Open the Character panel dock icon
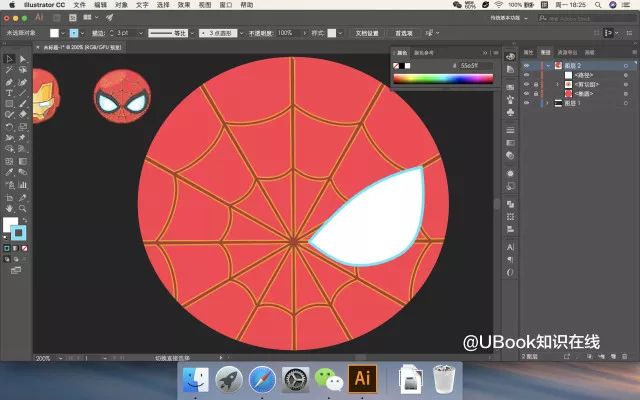Screen dimensions: 640x400 [510, 247]
